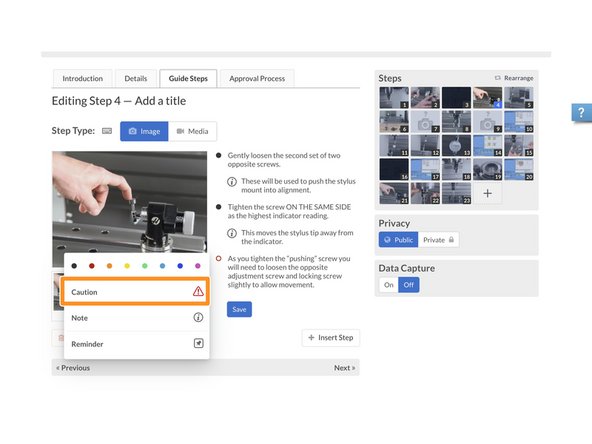Click black bullet of 'Gently loosen' line
The height and width of the screenshot is (444, 592).
click(x=218, y=156)
